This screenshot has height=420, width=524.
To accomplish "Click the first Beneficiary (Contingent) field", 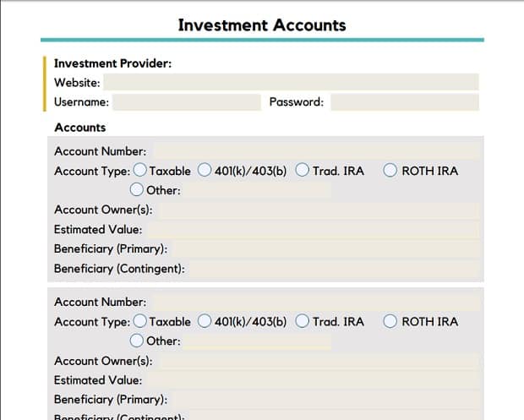I will [335, 270].
